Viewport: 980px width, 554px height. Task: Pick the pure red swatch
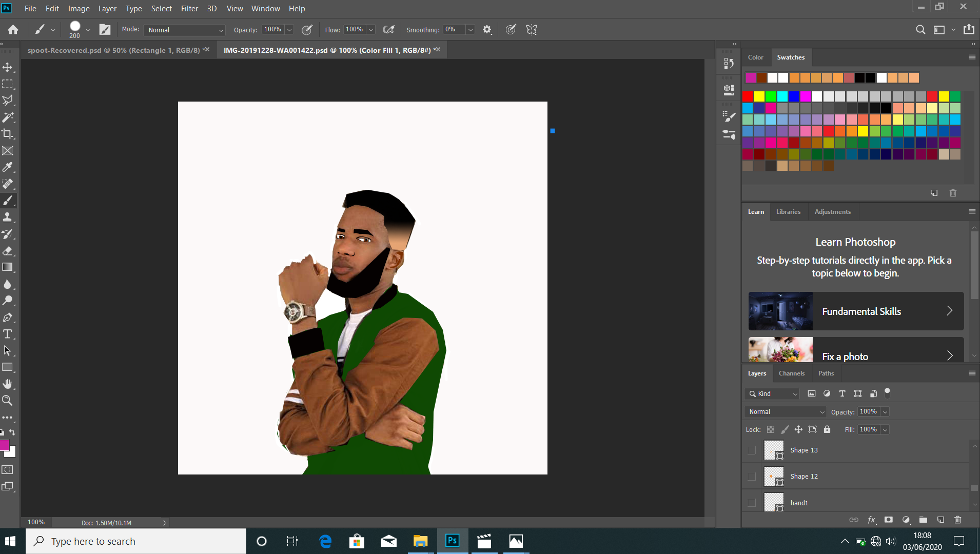point(748,96)
